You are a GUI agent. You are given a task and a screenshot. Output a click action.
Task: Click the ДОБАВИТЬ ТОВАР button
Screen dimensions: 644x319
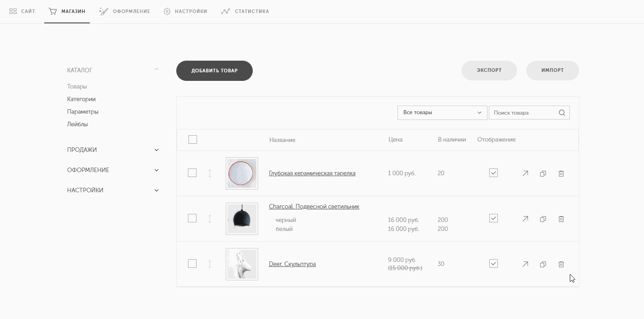215,71
